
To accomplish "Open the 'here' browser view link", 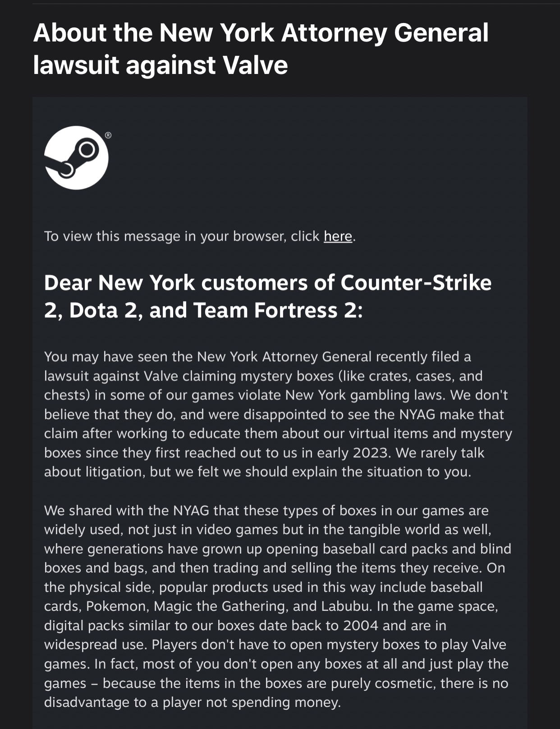I will 338,236.
